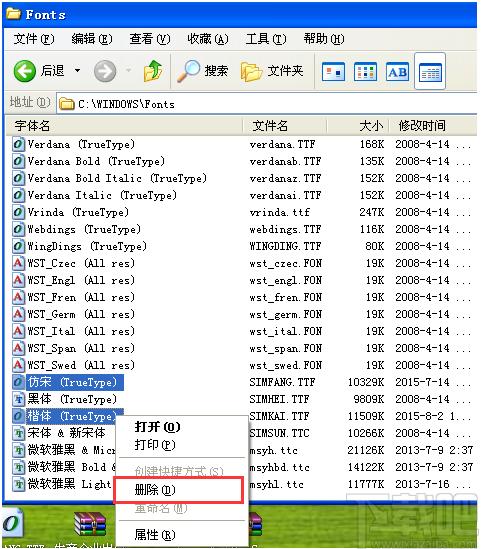This screenshot has height=549, width=481.
Task: Sort by 字体名 column header
Action: click(x=124, y=126)
